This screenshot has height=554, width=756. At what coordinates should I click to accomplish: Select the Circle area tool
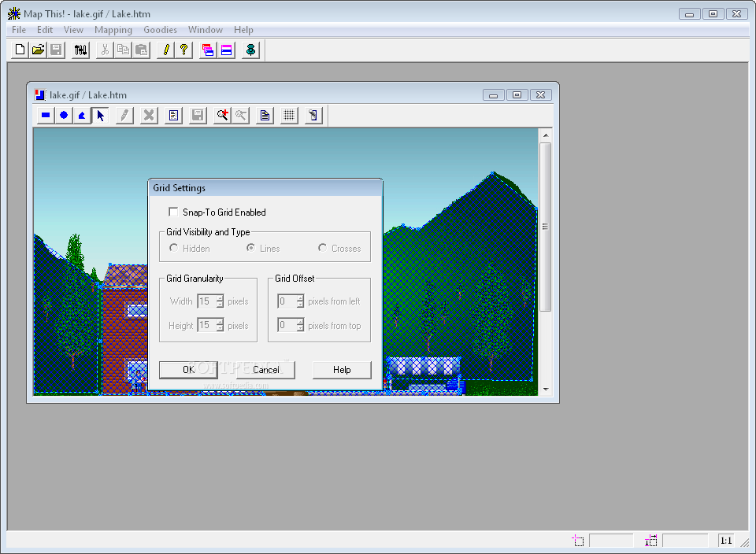[x=64, y=116]
